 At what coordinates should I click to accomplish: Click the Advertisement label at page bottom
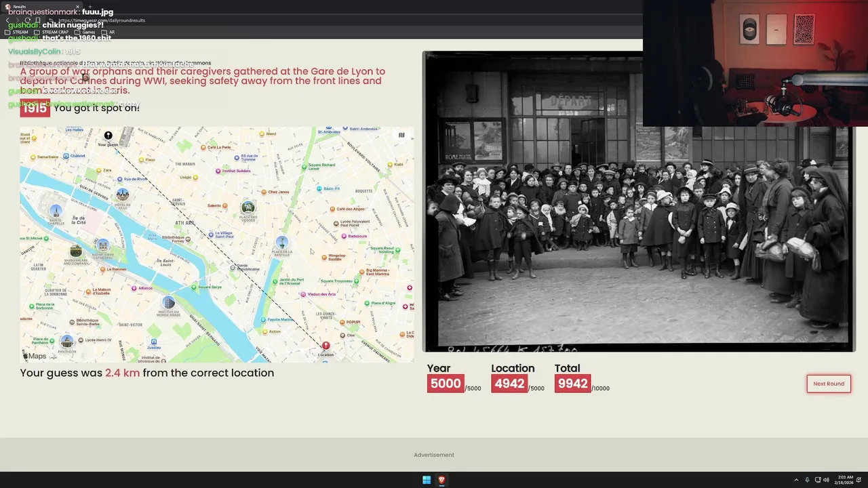pos(434,455)
